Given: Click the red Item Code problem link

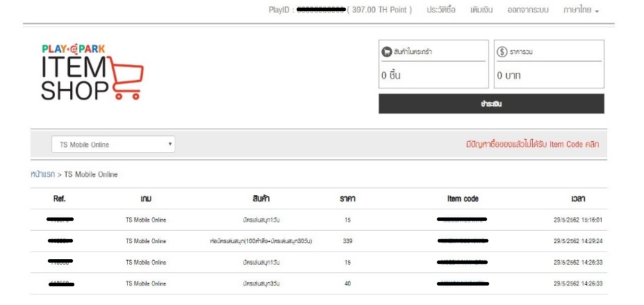Looking at the screenshot, I should (532, 145).
